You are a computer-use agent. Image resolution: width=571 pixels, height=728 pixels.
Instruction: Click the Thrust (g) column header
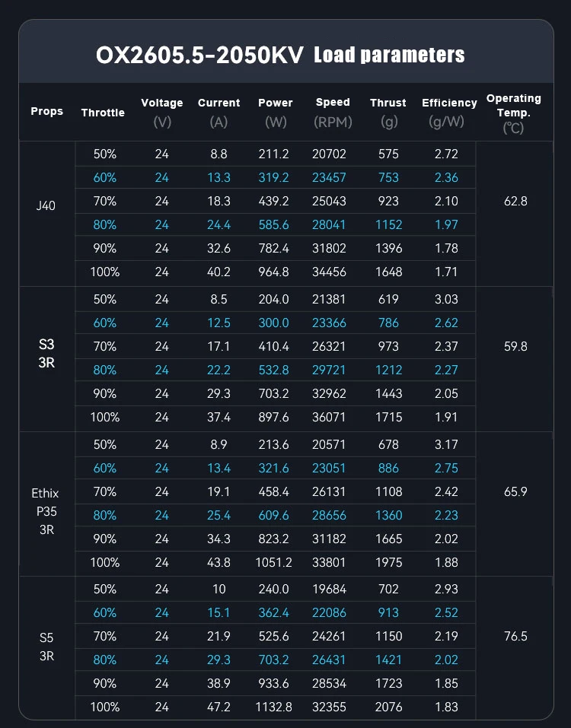coord(388,112)
